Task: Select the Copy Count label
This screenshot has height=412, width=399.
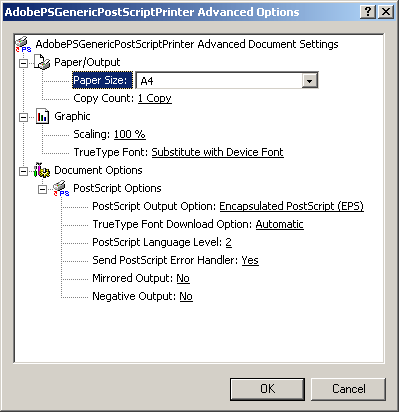Action: point(104,98)
